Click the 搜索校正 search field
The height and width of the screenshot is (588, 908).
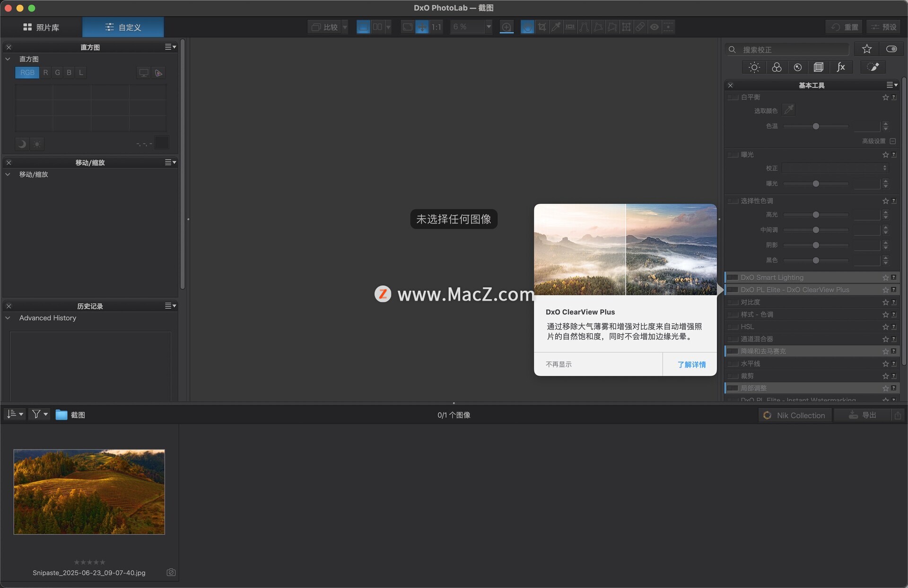tap(787, 49)
